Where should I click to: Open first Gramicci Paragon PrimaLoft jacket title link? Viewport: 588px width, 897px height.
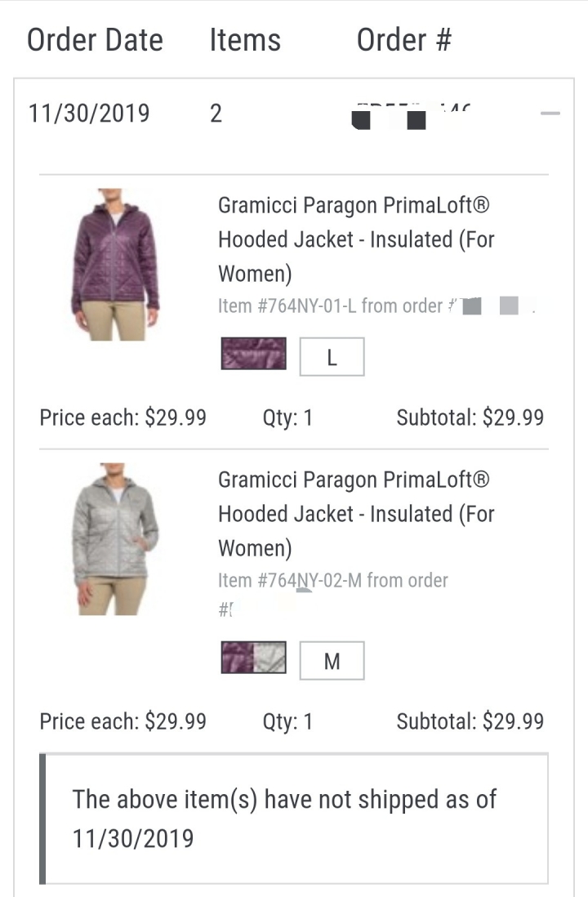click(356, 239)
